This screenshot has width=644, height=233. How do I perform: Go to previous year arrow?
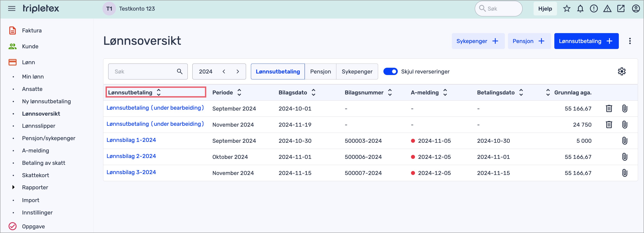(x=224, y=71)
